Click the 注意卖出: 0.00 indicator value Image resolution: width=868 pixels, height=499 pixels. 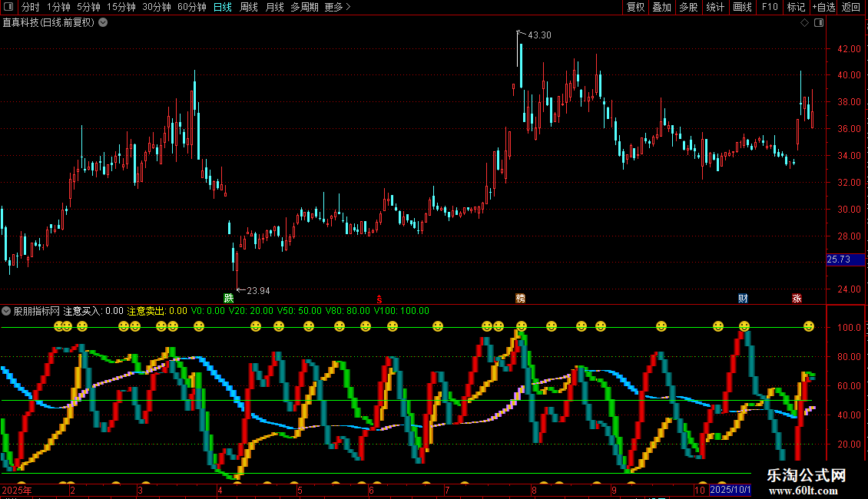(x=157, y=311)
